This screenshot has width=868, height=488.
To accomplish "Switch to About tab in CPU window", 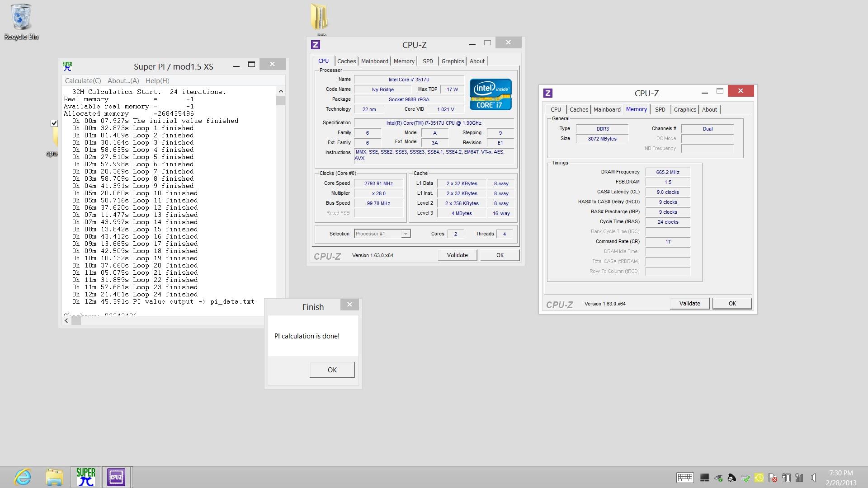I will (x=477, y=61).
